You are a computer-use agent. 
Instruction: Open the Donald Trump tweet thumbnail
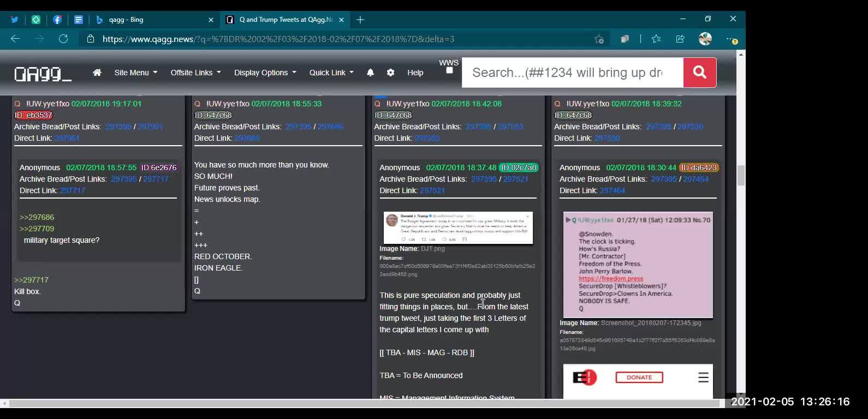pos(458,228)
